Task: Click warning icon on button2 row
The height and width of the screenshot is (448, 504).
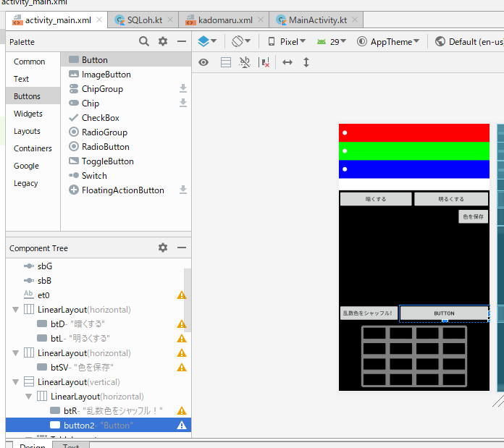Action: tap(182, 425)
